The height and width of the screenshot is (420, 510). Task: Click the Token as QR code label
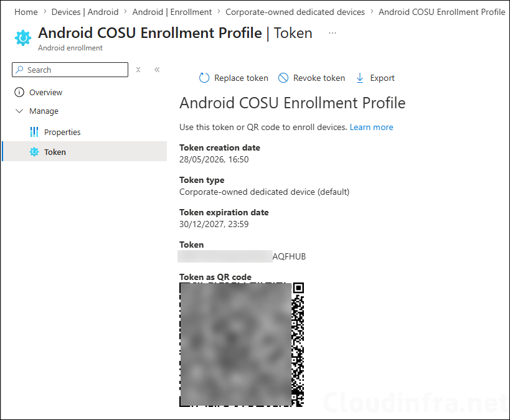(x=215, y=277)
